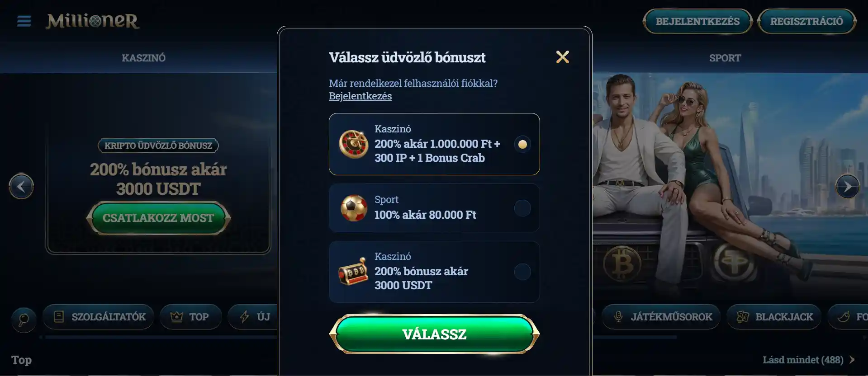Viewport: 868px width, 376px height.
Task: Close the welcome bonus dialog
Action: pyautogui.click(x=562, y=57)
